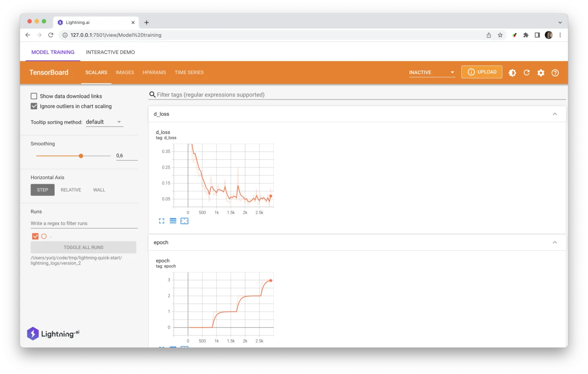Click the smoothing value field showing 0,6
The width and height of the screenshot is (588, 374).
pyautogui.click(x=127, y=156)
